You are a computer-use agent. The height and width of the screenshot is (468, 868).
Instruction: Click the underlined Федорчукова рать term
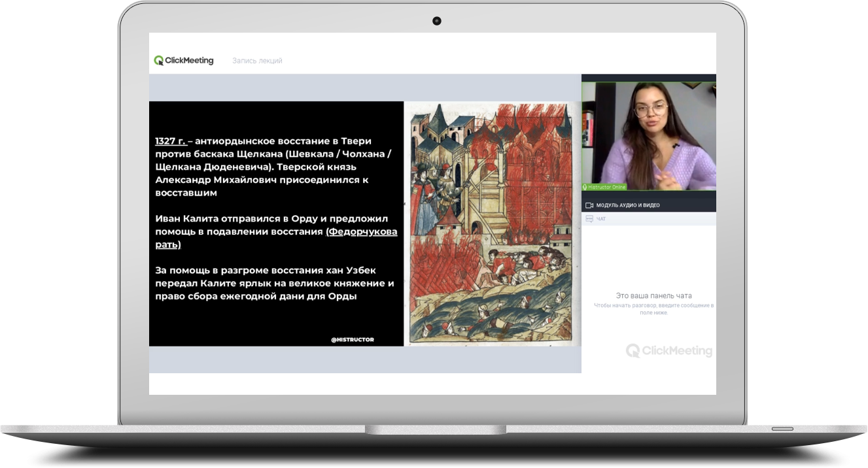276,238
